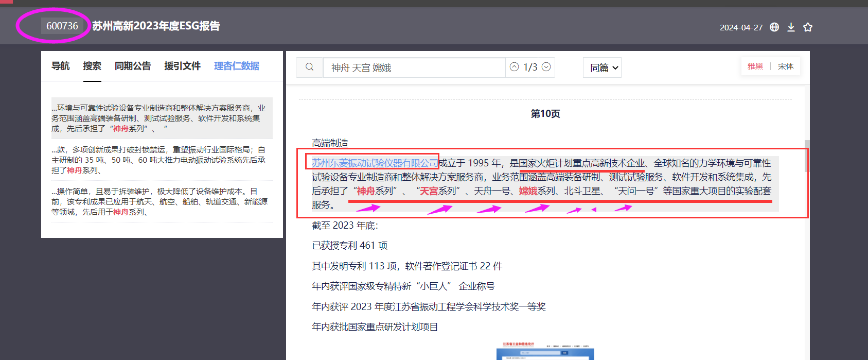Click the document vertical scrollbar

click(807, 156)
